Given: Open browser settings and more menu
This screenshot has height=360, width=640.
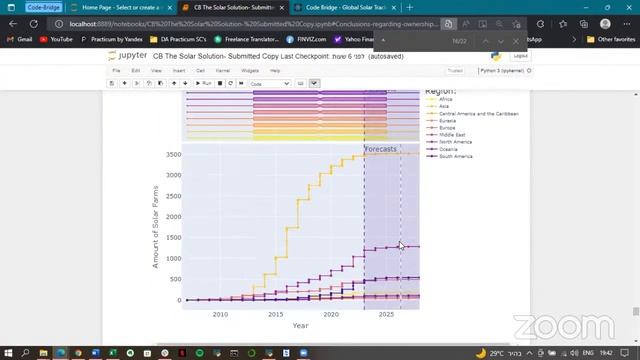Looking at the screenshot, I should pos(627,24).
